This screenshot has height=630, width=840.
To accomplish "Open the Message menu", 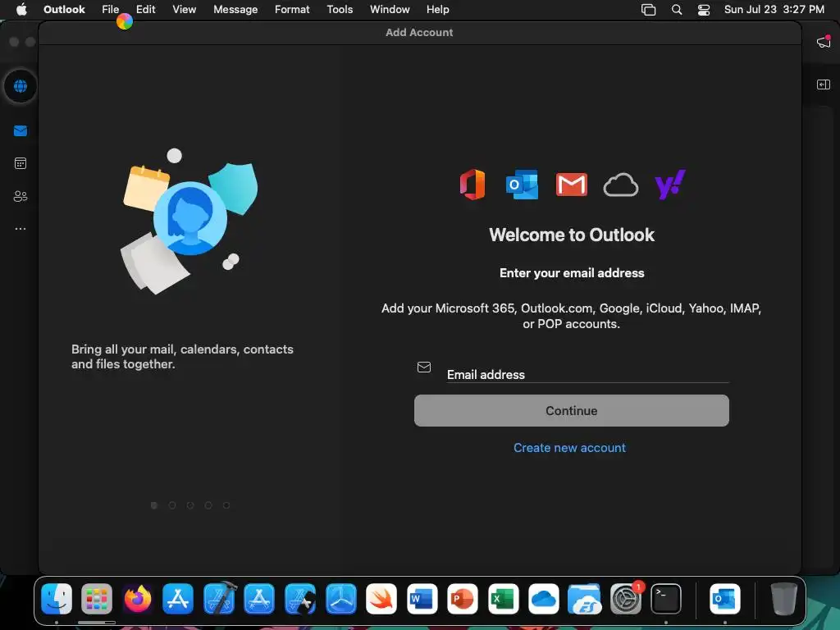I will coord(235,9).
